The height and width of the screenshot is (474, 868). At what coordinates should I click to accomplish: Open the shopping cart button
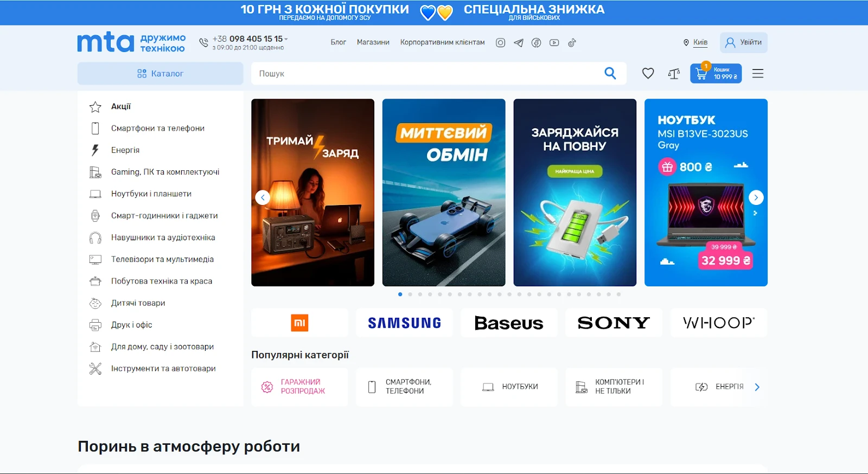pyautogui.click(x=716, y=74)
